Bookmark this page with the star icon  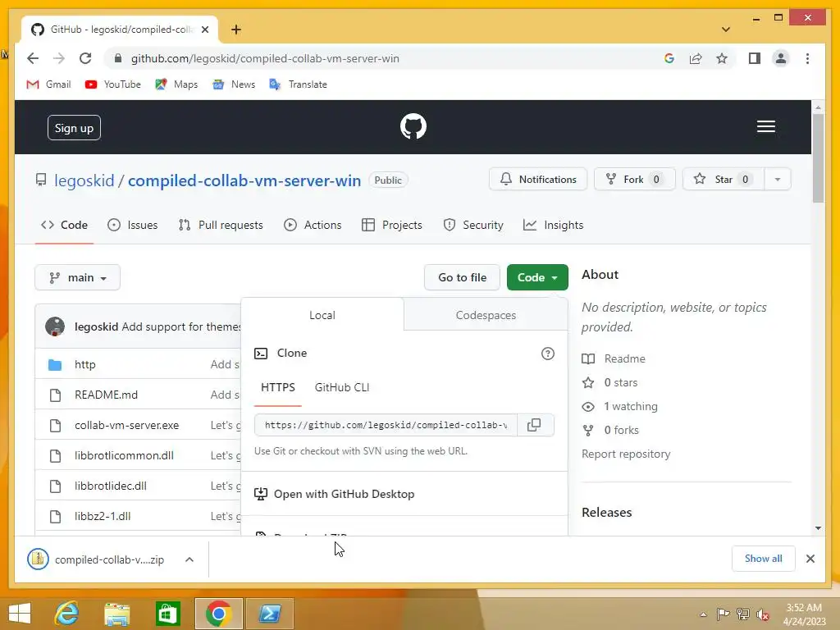point(722,58)
